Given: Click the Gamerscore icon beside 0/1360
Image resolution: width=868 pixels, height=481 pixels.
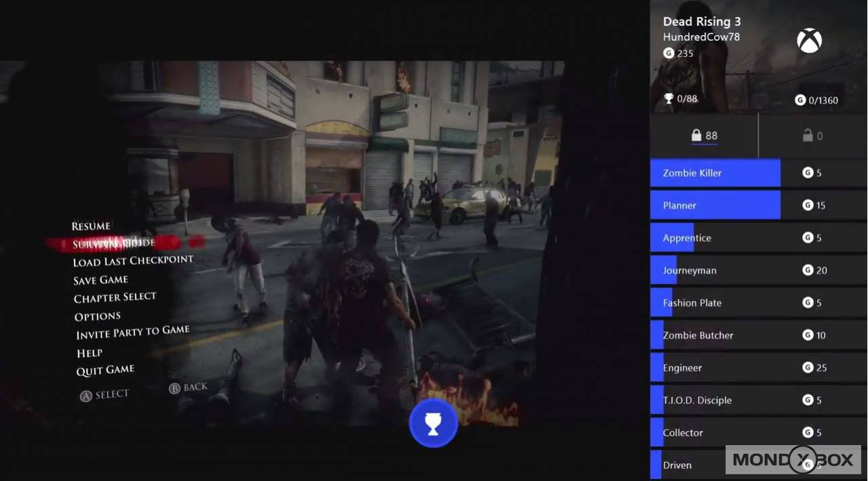Looking at the screenshot, I should click(800, 100).
